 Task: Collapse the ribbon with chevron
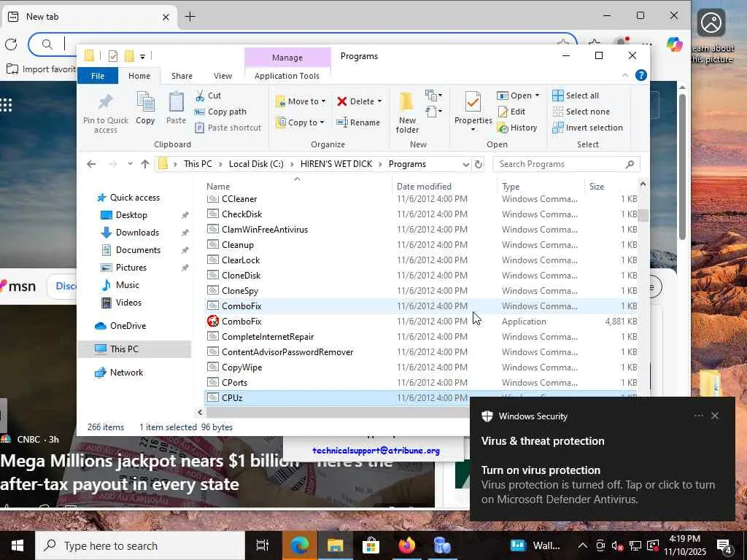coord(625,75)
